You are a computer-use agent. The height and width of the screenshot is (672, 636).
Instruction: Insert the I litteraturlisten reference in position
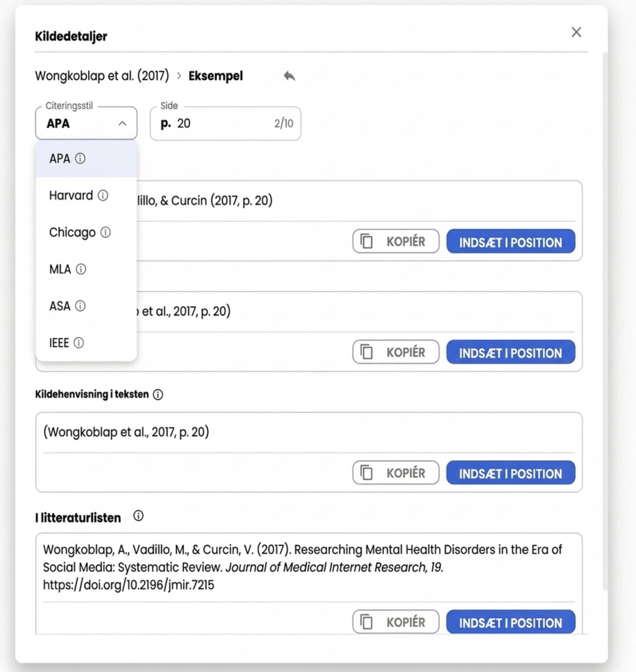511,622
